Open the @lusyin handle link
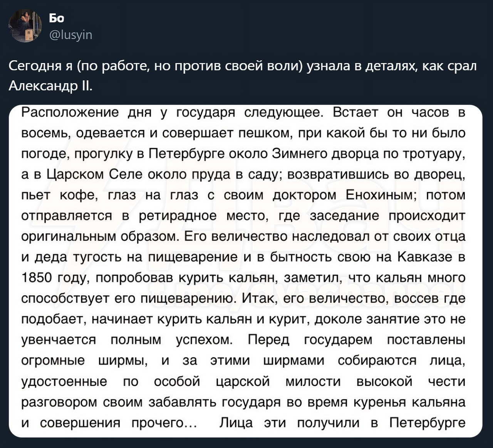 pyautogui.click(x=70, y=35)
